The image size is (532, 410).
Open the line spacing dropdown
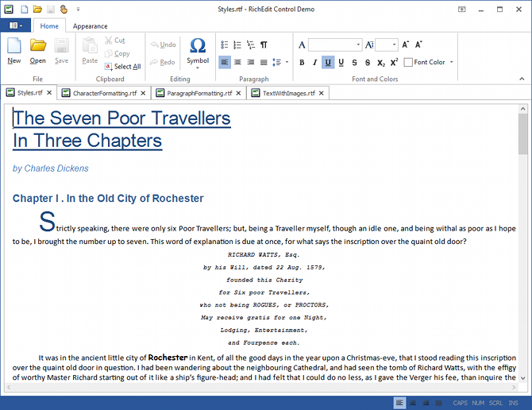coord(287,62)
